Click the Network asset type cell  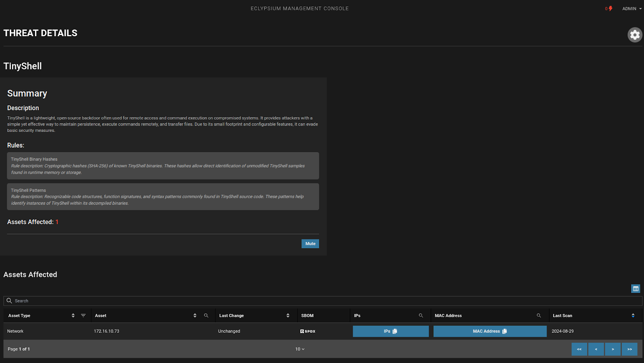15,331
